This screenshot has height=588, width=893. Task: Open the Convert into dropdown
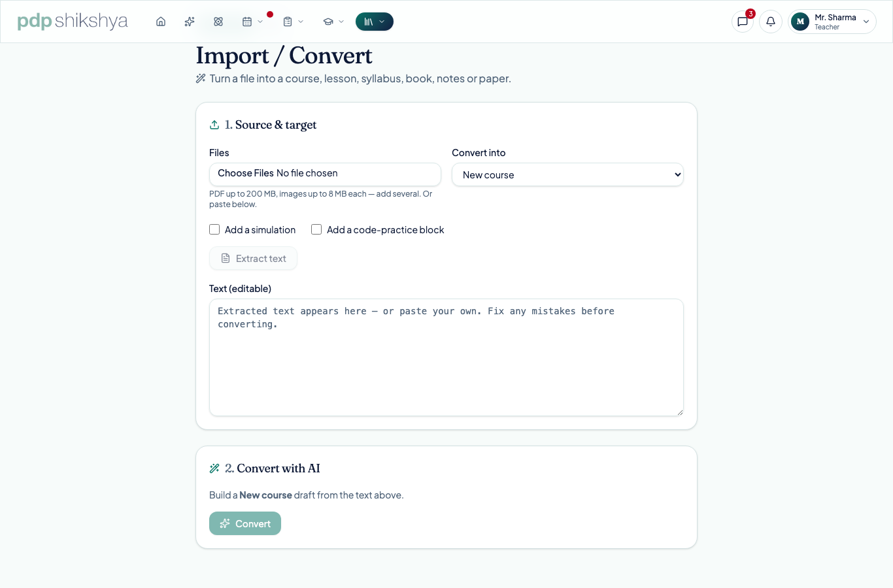tap(567, 174)
